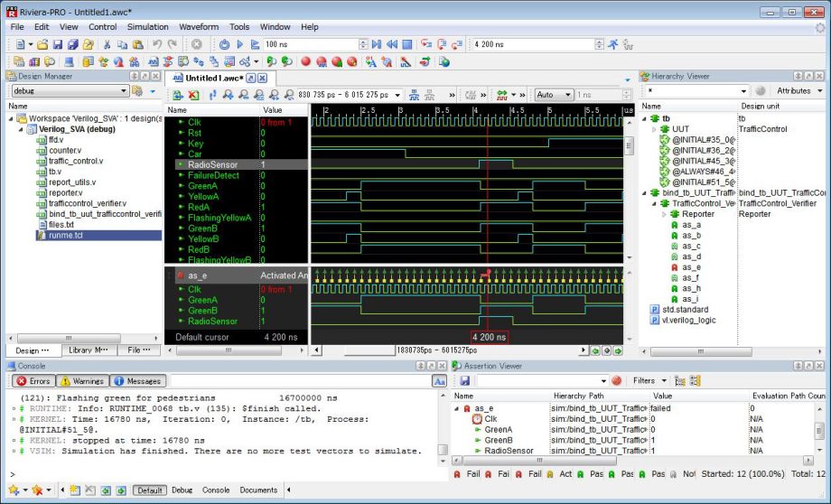
Task: Click the Cut scissors icon
Action: click(107, 44)
